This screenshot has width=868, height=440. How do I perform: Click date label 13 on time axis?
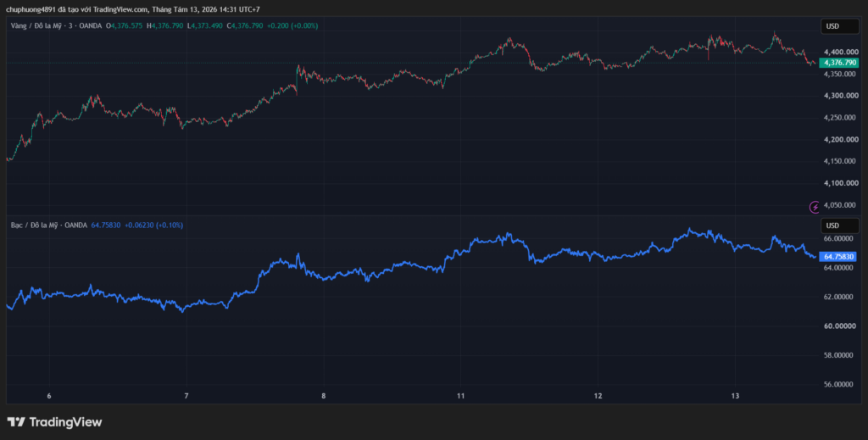[x=735, y=396]
